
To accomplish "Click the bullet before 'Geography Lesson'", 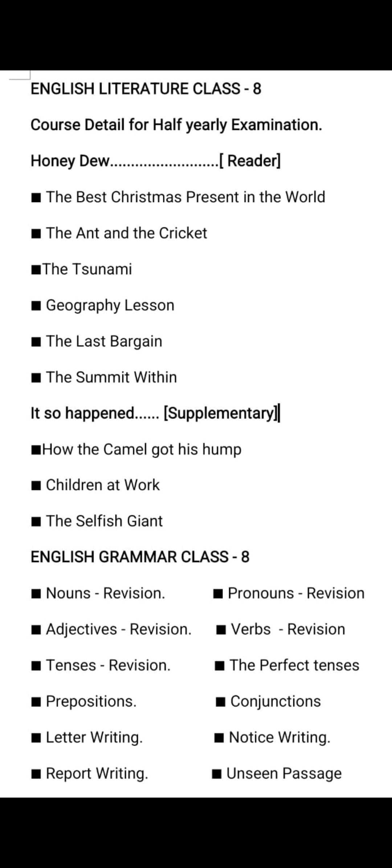I will click(36, 306).
